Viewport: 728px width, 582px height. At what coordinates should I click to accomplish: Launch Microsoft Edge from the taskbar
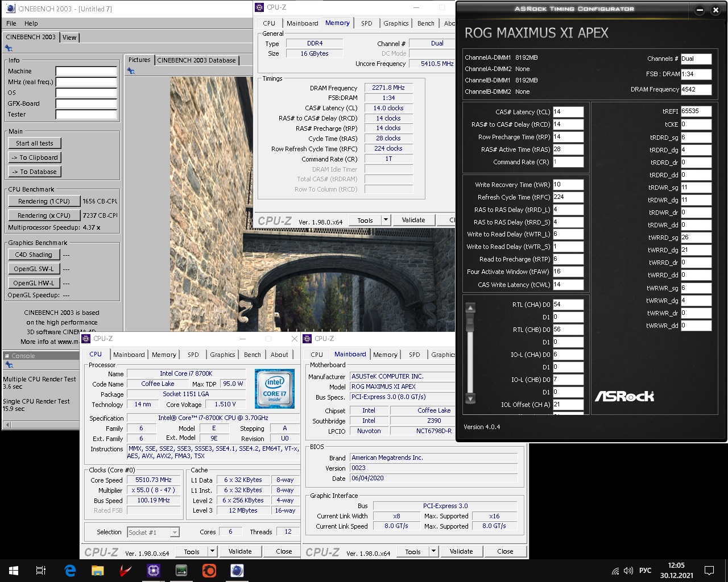(x=70, y=571)
